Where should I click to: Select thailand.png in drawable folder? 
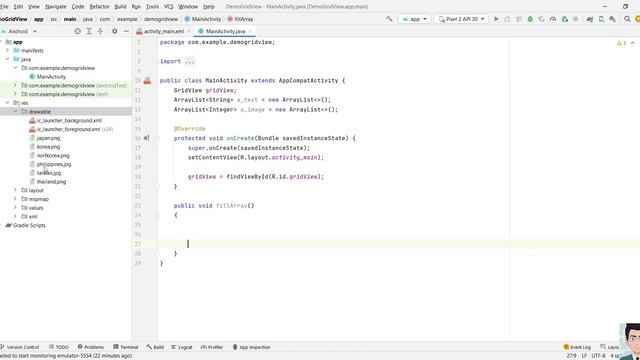click(x=51, y=182)
